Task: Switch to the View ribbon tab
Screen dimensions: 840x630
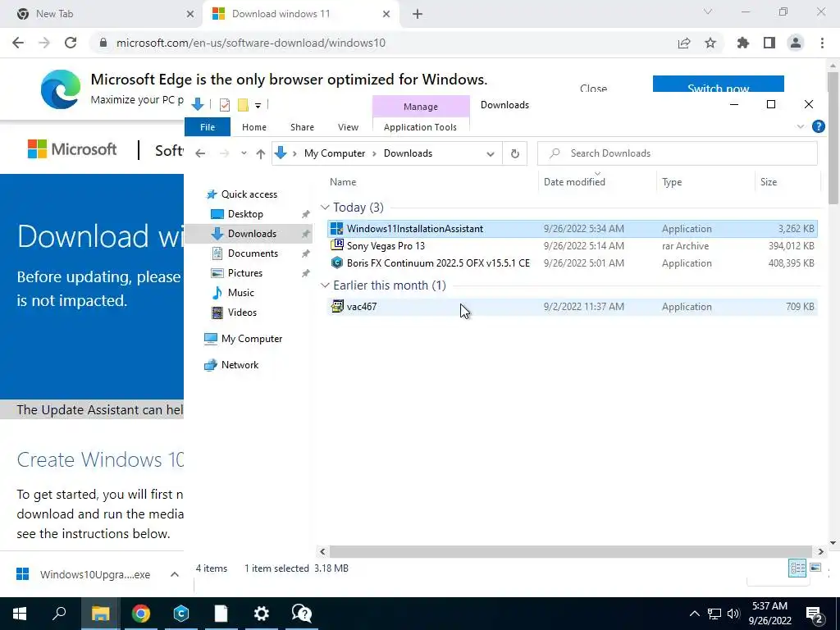Action: click(x=348, y=127)
